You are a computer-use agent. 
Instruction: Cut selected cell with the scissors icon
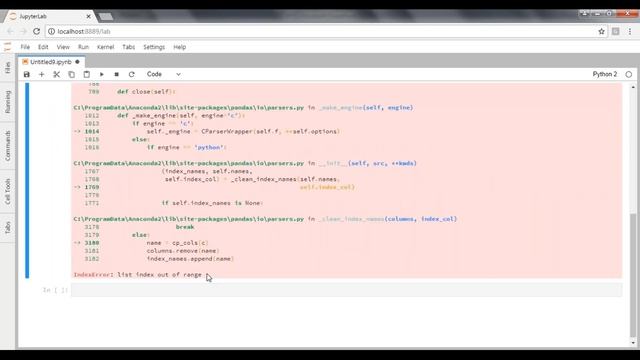click(56, 74)
